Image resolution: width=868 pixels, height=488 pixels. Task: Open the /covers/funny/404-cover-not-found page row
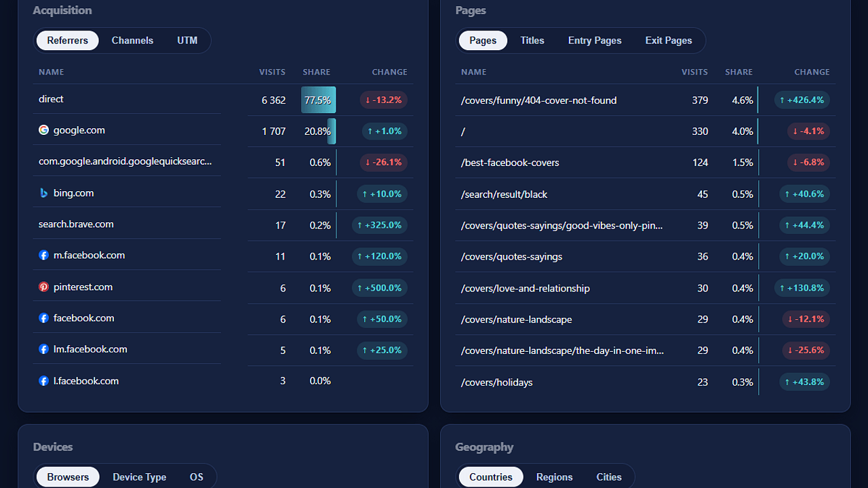[646, 100]
